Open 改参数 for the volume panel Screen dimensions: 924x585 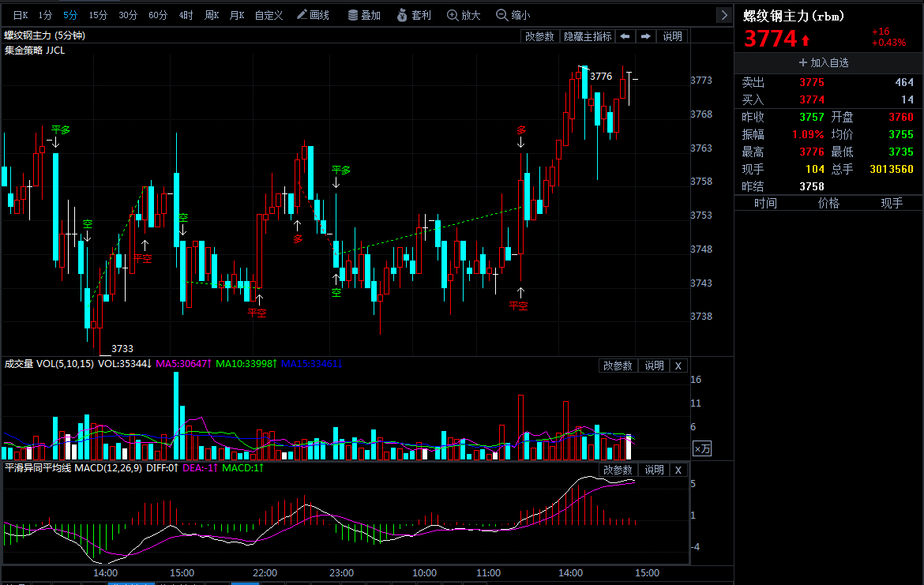(618, 366)
